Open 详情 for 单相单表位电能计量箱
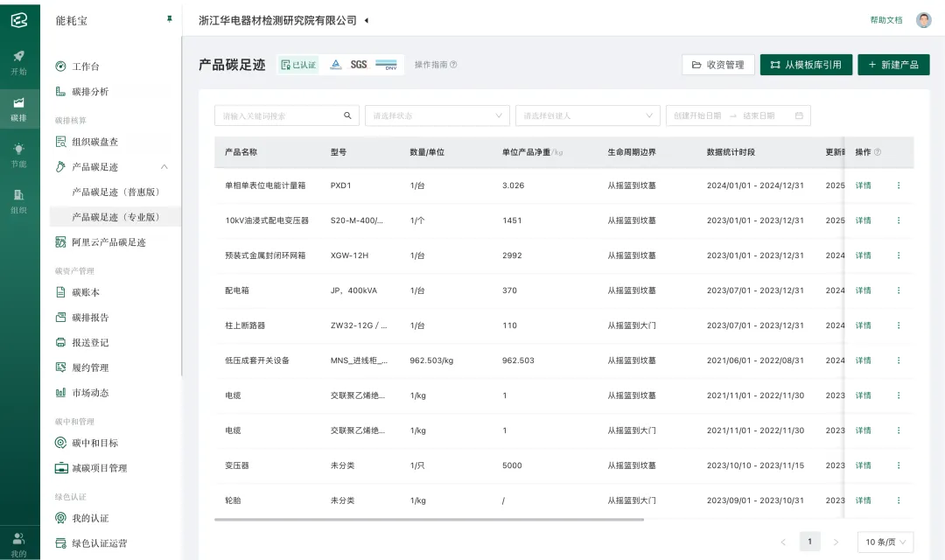This screenshot has width=945, height=560. click(863, 185)
